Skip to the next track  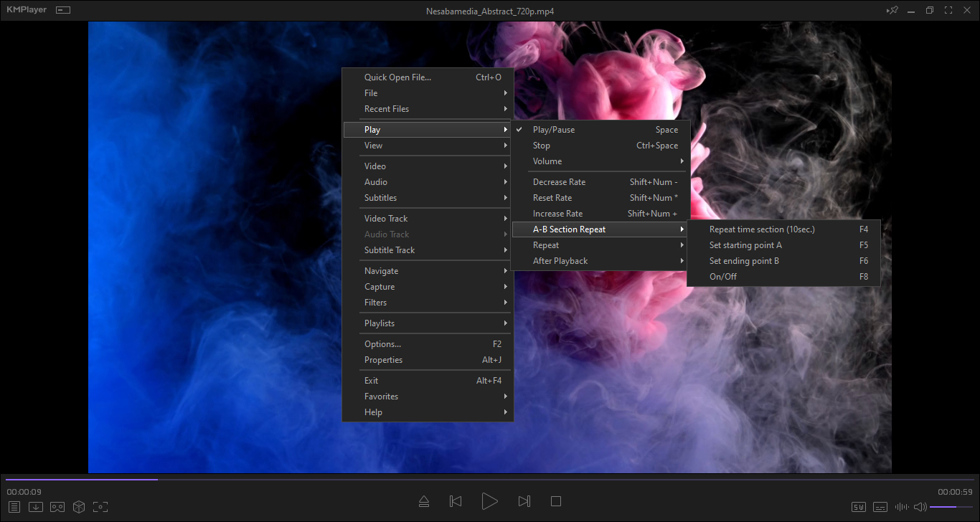coord(524,501)
